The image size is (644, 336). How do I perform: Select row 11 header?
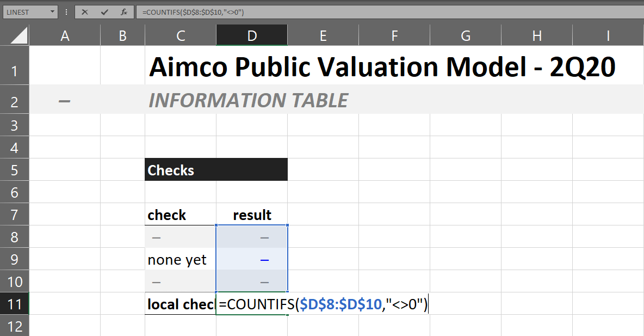point(14,303)
